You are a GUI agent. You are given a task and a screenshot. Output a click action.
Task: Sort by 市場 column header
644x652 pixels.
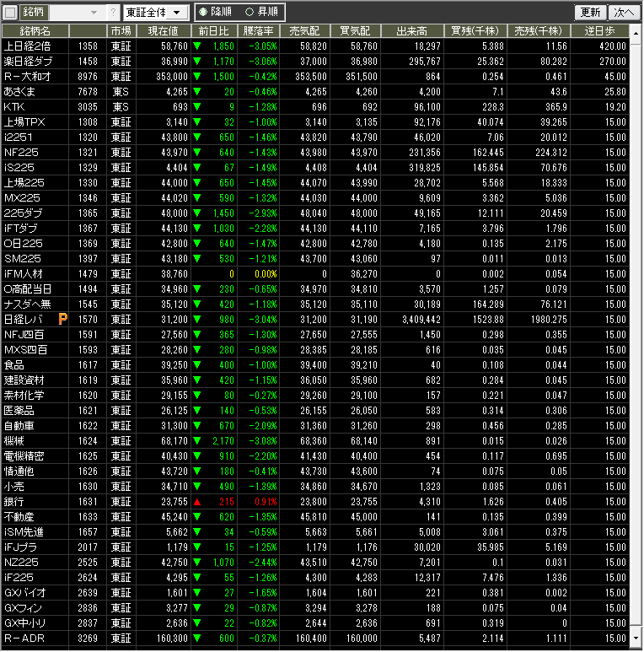[x=121, y=30]
